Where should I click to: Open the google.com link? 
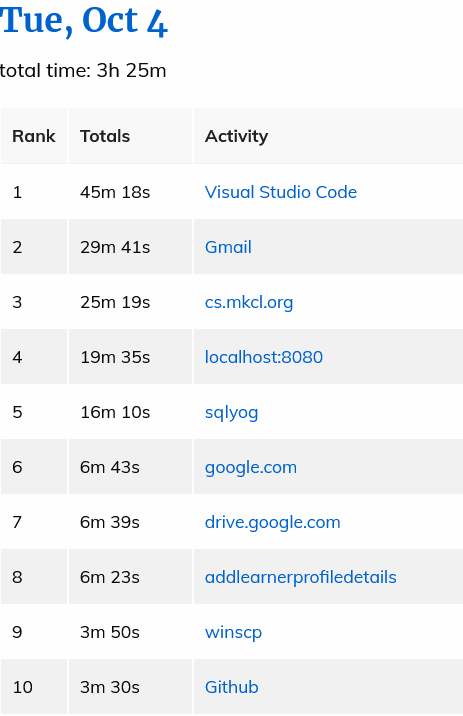pos(251,467)
